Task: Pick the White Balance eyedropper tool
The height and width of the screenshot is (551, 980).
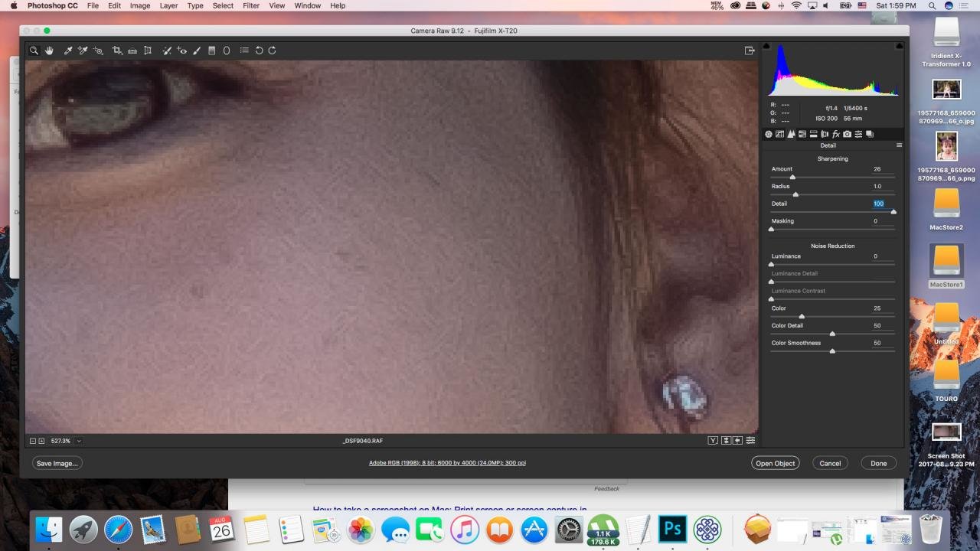Action: click(68, 51)
